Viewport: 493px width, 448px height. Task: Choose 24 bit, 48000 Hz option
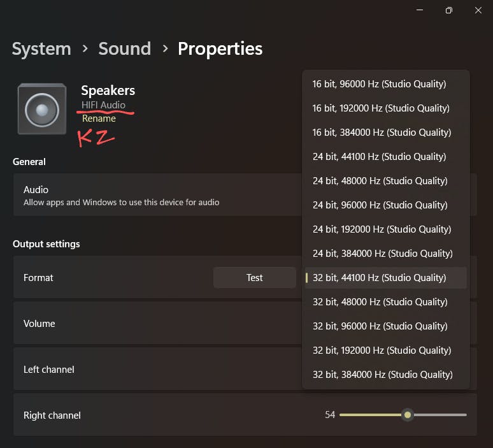pos(380,181)
